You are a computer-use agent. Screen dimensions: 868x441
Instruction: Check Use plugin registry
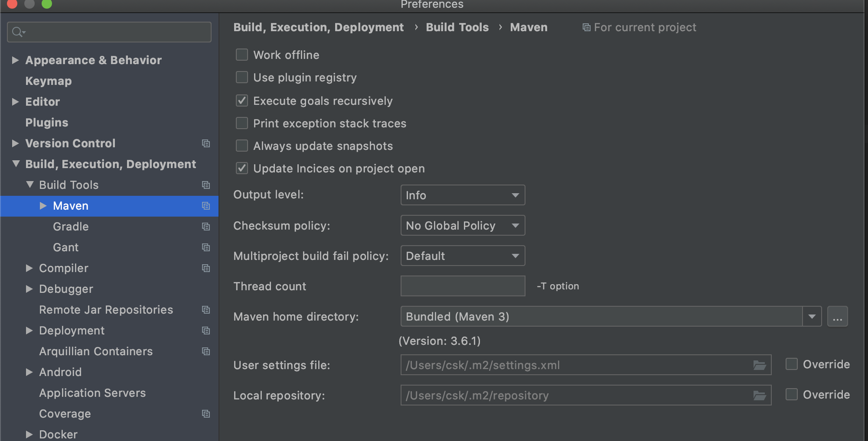(241, 77)
